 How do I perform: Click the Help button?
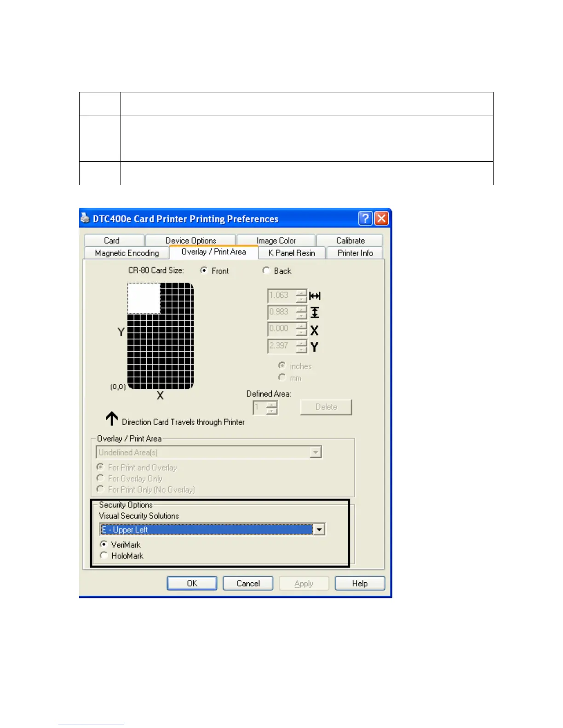pos(360,583)
